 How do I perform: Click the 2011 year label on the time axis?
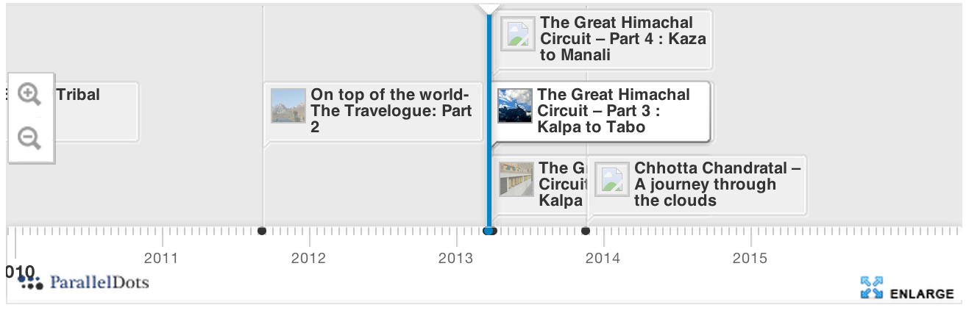click(x=161, y=258)
